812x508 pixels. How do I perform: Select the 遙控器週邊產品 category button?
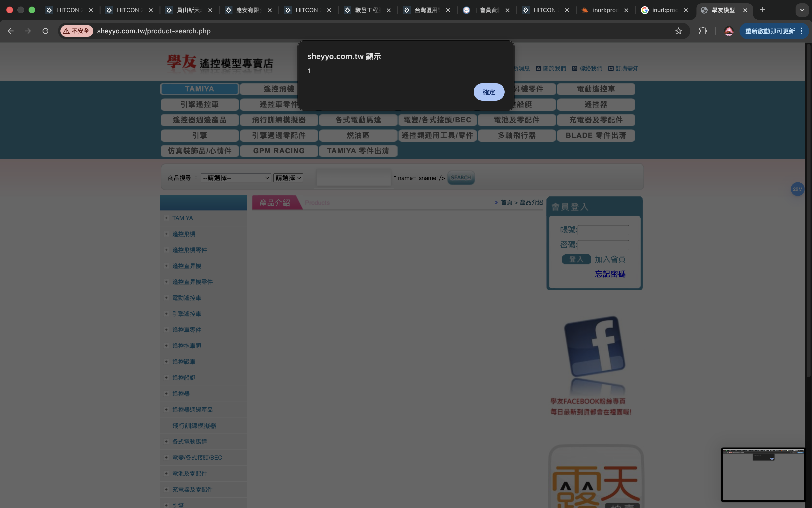pos(200,120)
